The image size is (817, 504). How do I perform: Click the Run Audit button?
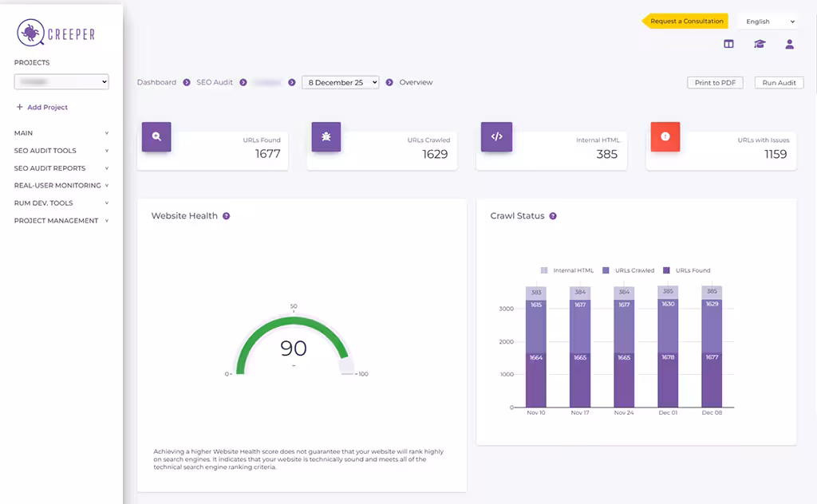pos(779,82)
